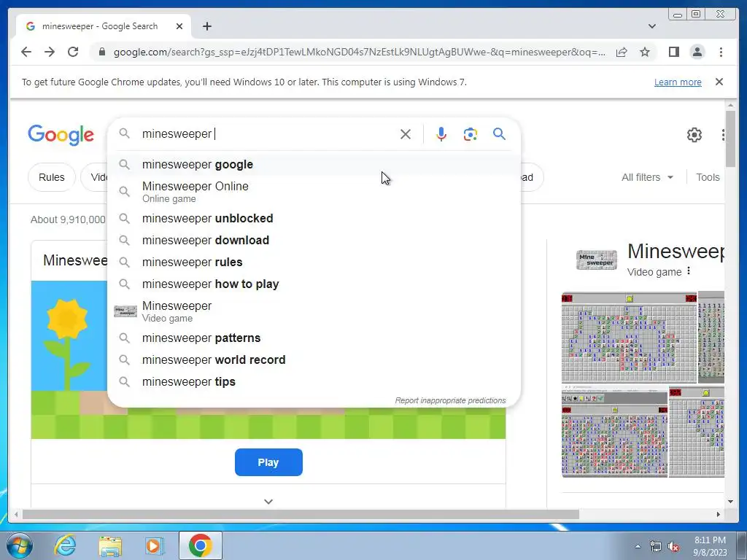Start voice search with the microphone icon
Image resolution: width=747 pixels, height=560 pixels.
tap(441, 134)
